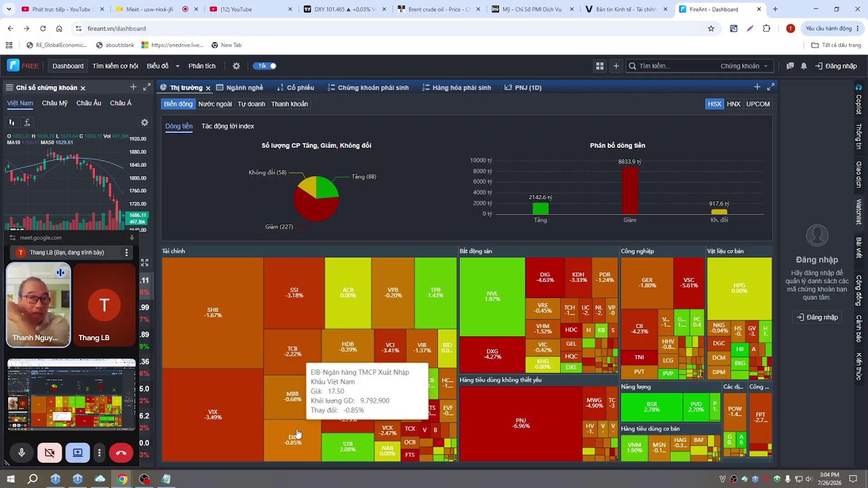Toggle the dark theme switch labeled Tối
Viewport: 868px width, 488px height.
click(x=264, y=66)
